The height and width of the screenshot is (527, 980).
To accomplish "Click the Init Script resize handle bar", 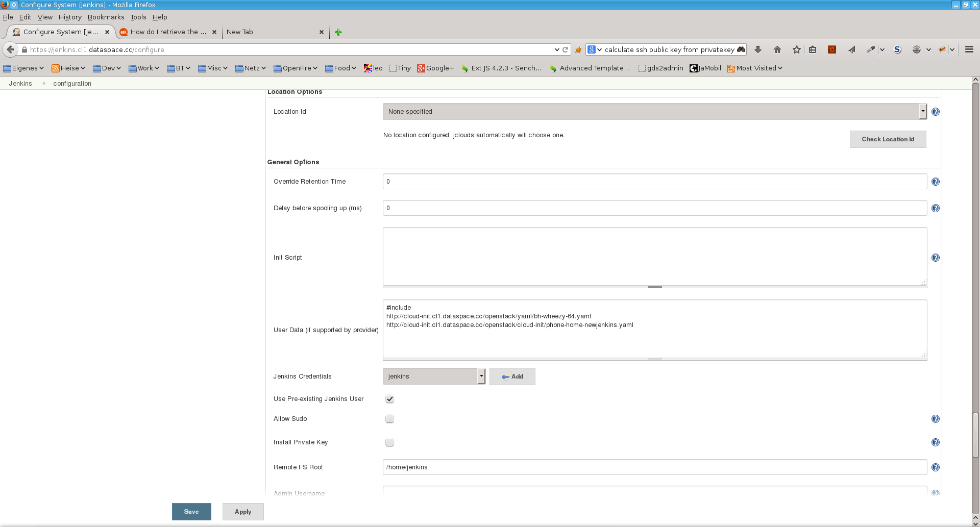I will (x=655, y=287).
